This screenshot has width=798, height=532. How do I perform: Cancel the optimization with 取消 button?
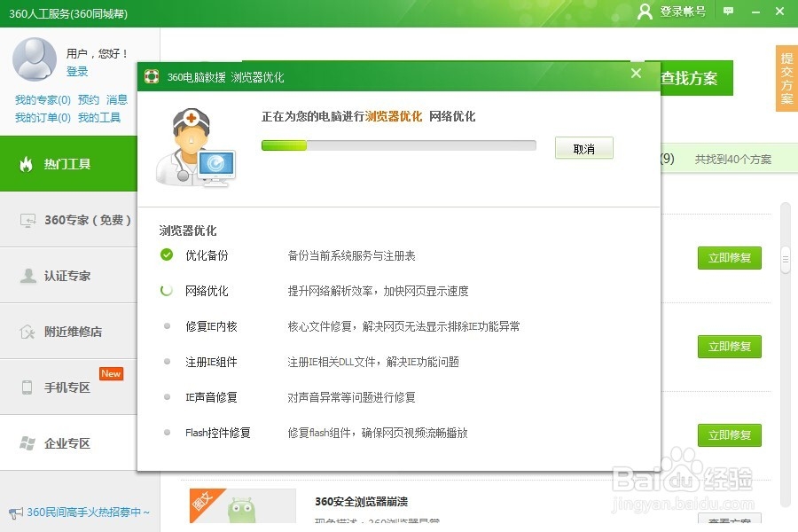click(583, 148)
